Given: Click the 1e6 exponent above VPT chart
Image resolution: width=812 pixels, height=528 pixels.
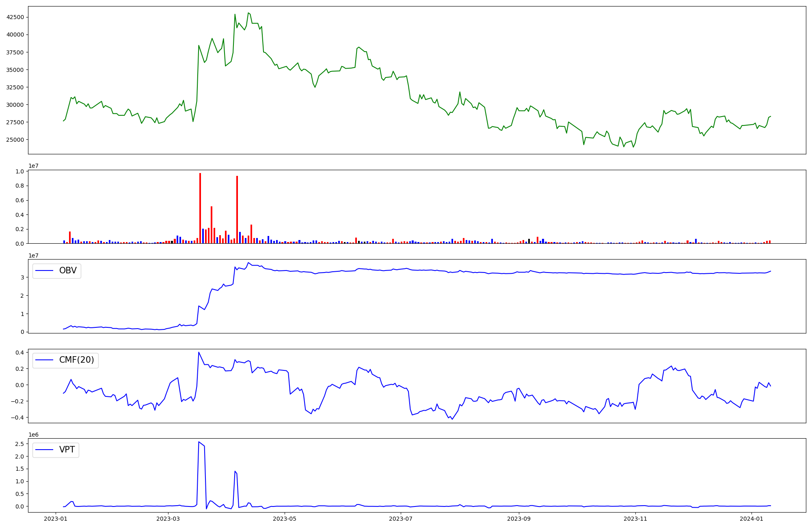Looking at the screenshot, I should click(33, 435).
